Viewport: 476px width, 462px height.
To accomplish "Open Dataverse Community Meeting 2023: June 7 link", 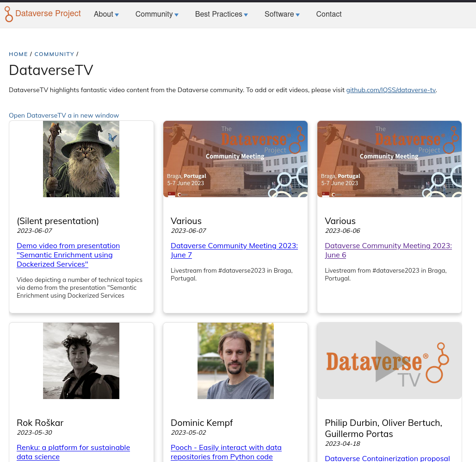I will [x=234, y=250].
